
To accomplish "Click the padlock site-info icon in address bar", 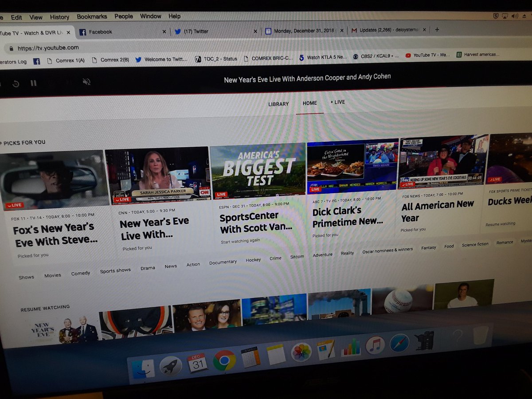I will click(11, 48).
